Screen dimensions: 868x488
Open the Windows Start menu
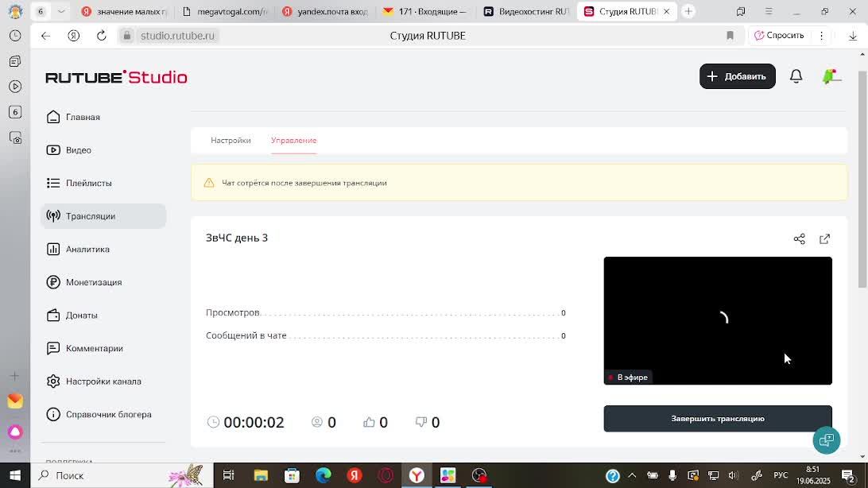pos(15,475)
